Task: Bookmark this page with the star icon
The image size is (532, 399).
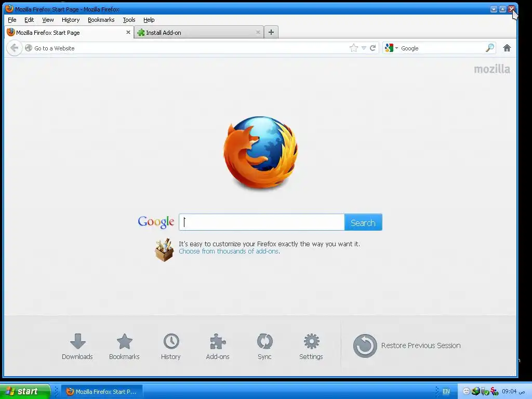Action: click(353, 48)
